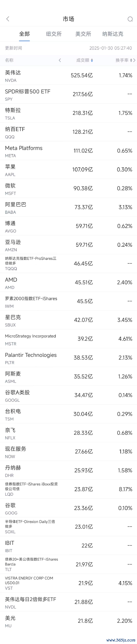
Task: Switch to the 纳斯达克 tab
Action: [x=113, y=34]
